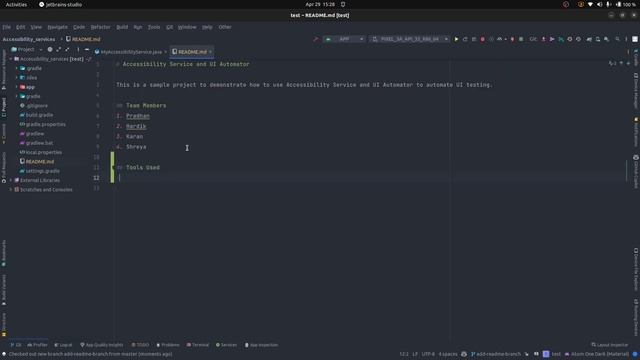Close the README.md editor tab
The height and width of the screenshot is (360, 640).
211,52
